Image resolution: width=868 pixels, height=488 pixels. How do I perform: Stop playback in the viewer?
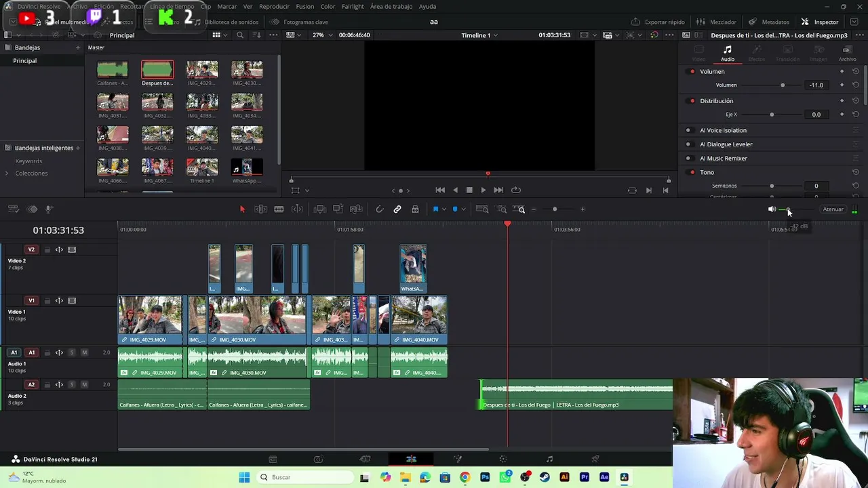pyautogui.click(x=469, y=190)
